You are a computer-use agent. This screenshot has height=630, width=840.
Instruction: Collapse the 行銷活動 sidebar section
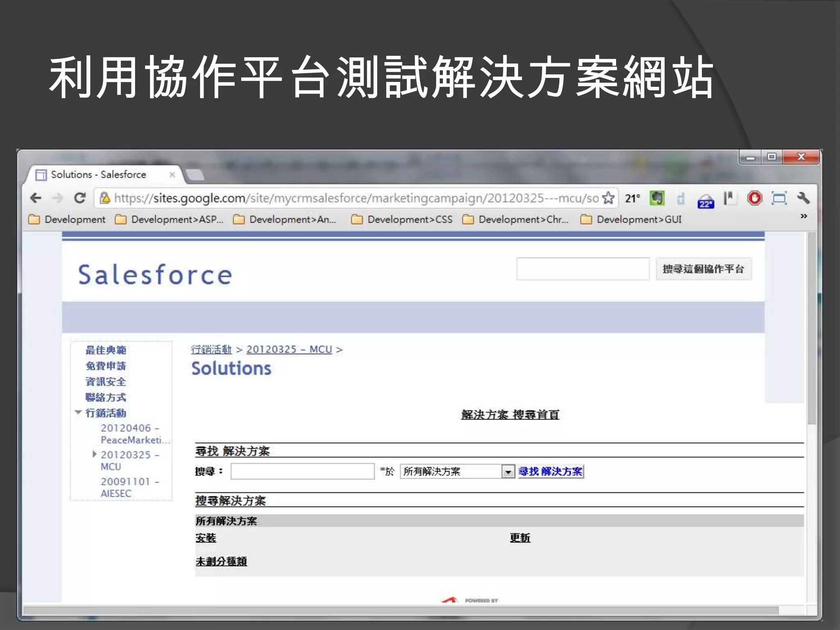point(78,413)
